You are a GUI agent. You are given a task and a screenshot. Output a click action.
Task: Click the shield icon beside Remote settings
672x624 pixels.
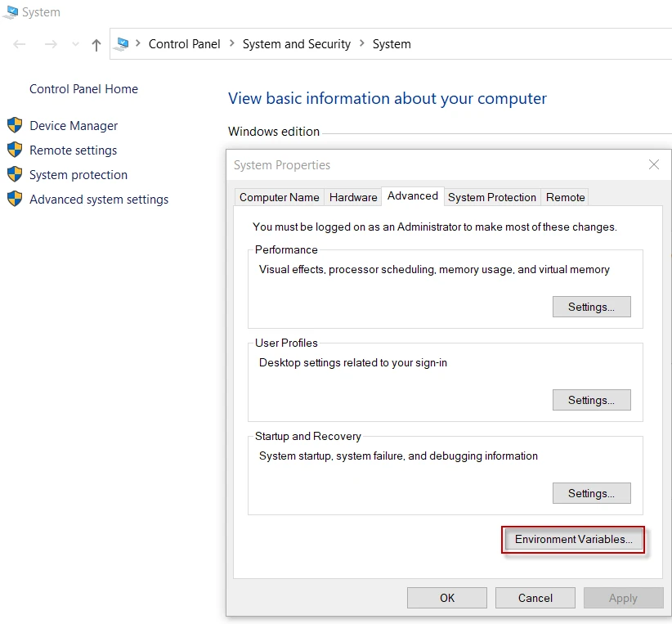(x=15, y=150)
